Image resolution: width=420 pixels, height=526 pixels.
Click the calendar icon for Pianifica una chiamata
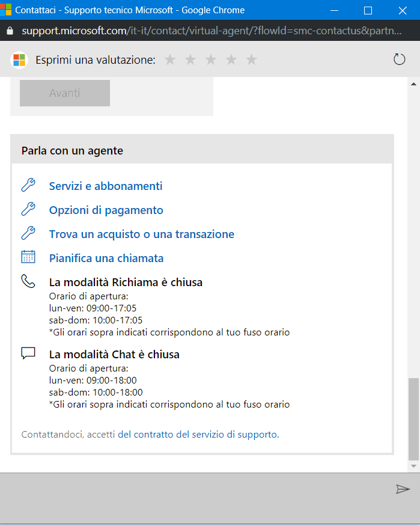(28, 257)
